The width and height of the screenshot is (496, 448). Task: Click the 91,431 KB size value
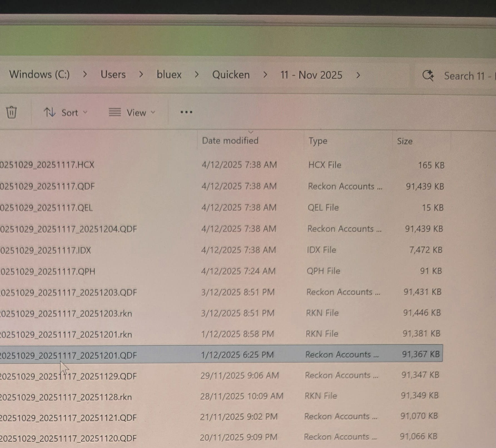click(423, 292)
